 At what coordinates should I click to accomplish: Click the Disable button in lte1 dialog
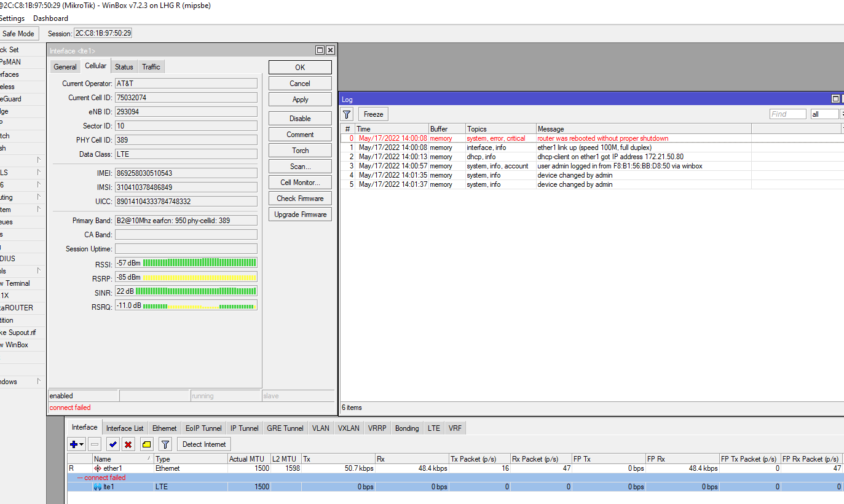pos(300,119)
